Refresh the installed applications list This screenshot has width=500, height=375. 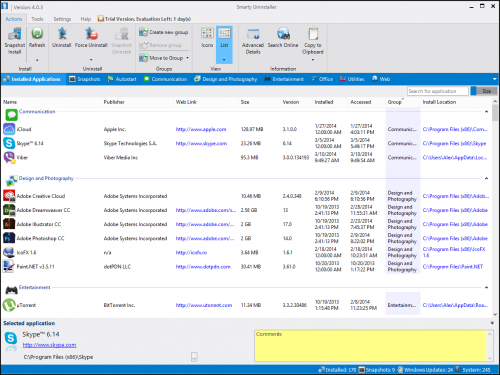(x=37, y=34)
